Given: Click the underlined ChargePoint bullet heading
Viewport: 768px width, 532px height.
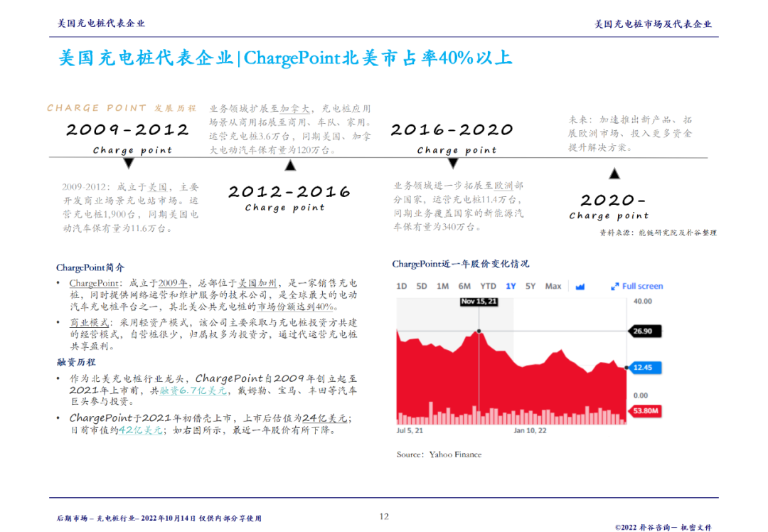Looking at the screenshot, I should pos(94,283).
